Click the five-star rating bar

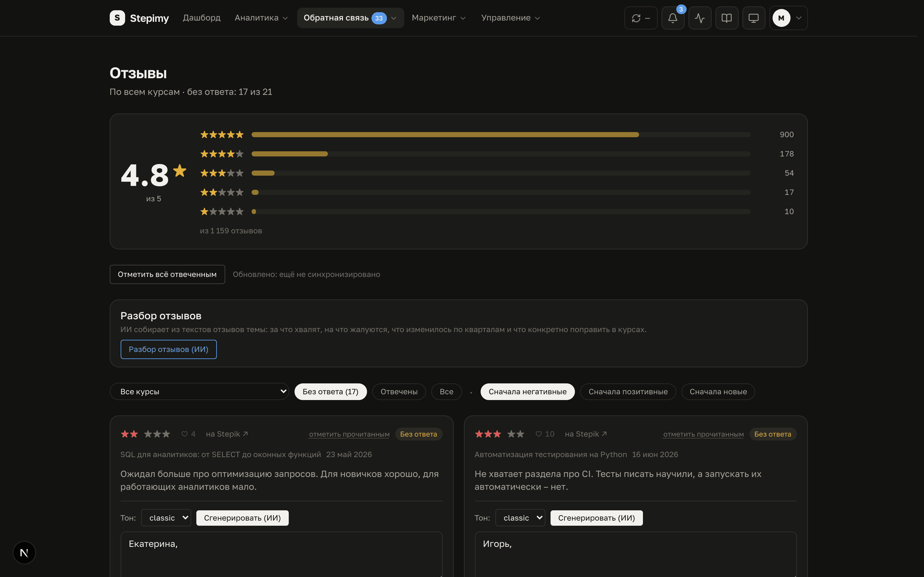(501, 135)
